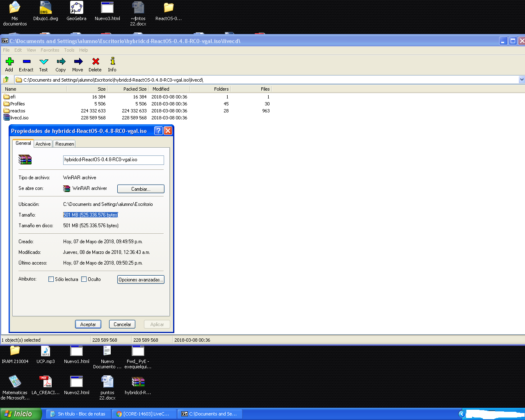Click the Dibujo1.dwg desktop icon

(46, 11)
